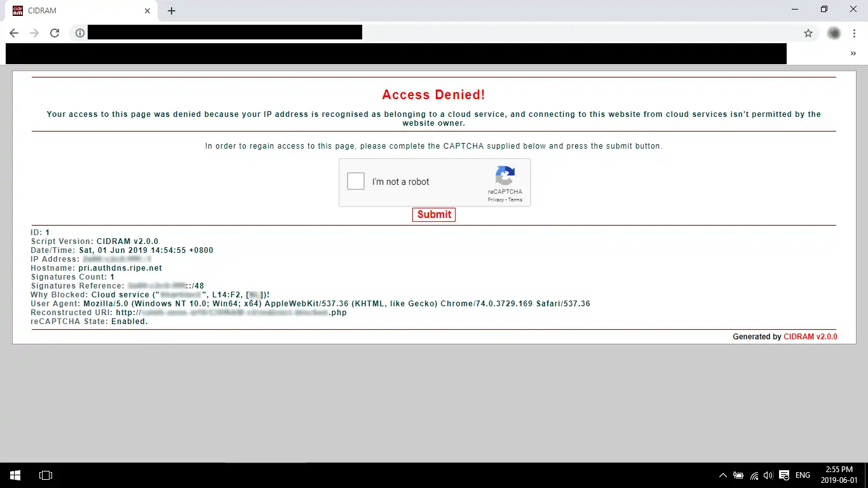868x488 pixels.
Task: Select the CIDRAM browser tab
Action: (x=81, y=11)
